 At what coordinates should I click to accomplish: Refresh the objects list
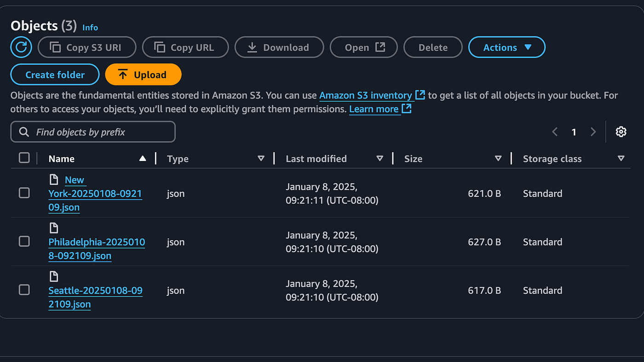tap(21, 47)
